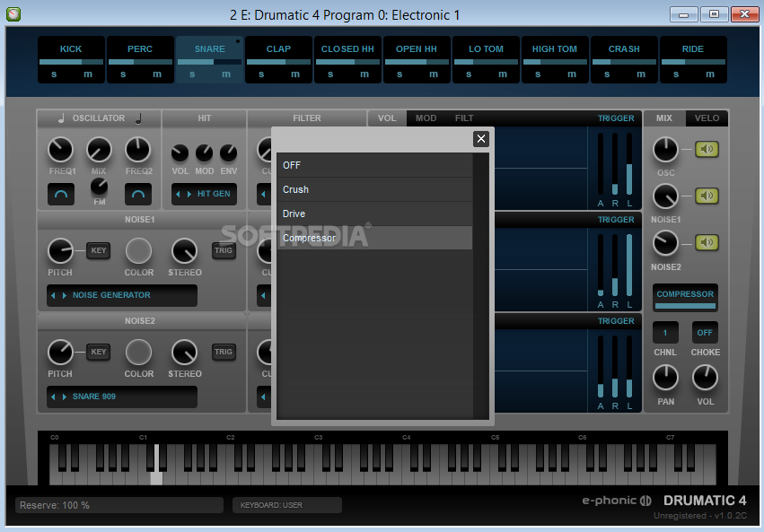Toggle the NOISE2 KEY button
The height and width of the screenshot is (532, 764).
point(99,352)
